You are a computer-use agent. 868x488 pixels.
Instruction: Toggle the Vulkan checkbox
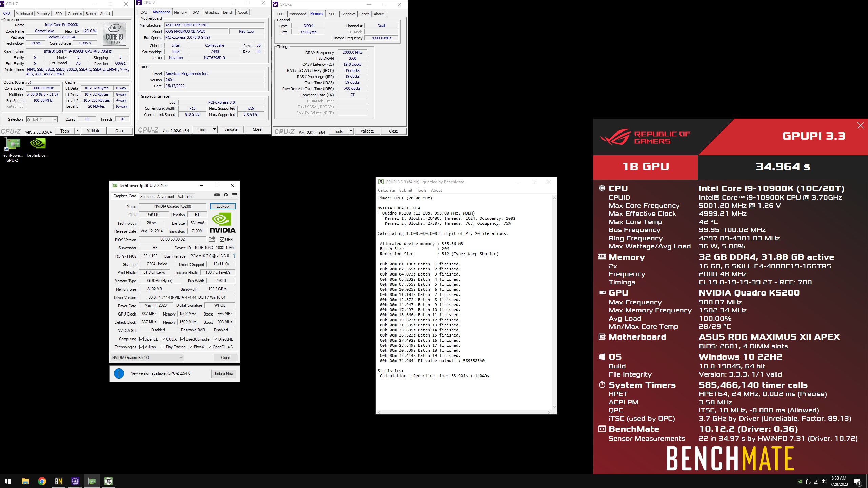tap(142, 347)
